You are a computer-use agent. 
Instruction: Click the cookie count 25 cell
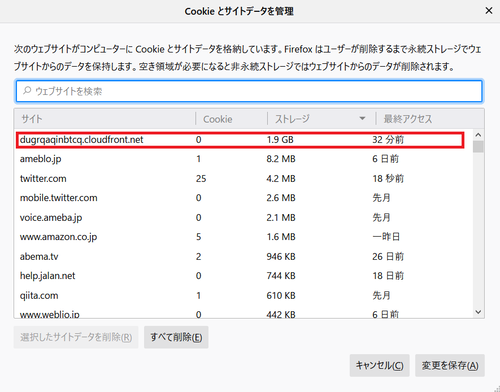pos(201,179)
